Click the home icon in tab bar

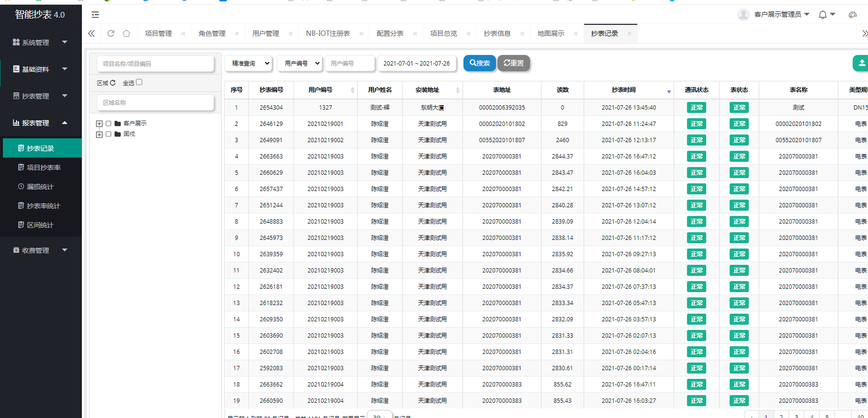(x=126, y=34)
